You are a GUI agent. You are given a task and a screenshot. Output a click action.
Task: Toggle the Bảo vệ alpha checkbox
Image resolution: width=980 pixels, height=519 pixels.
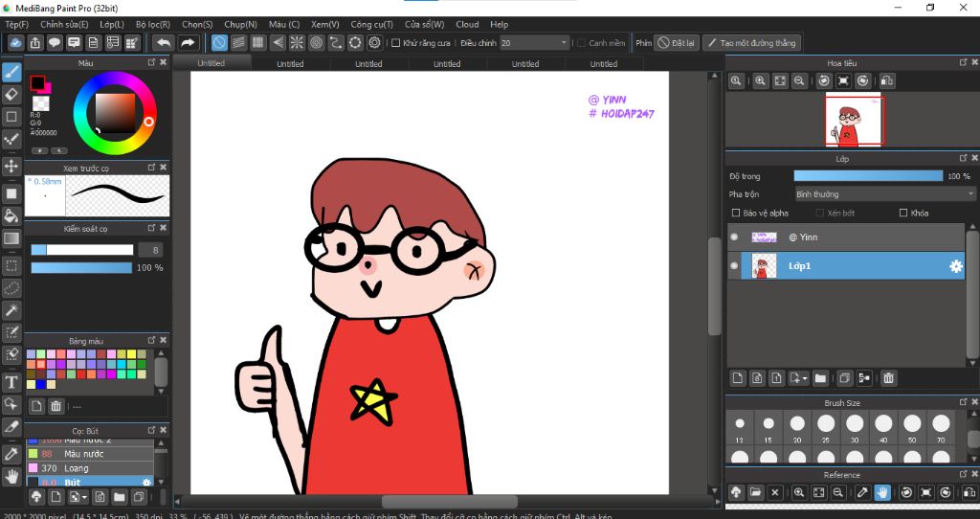click(x=736, y=214)
